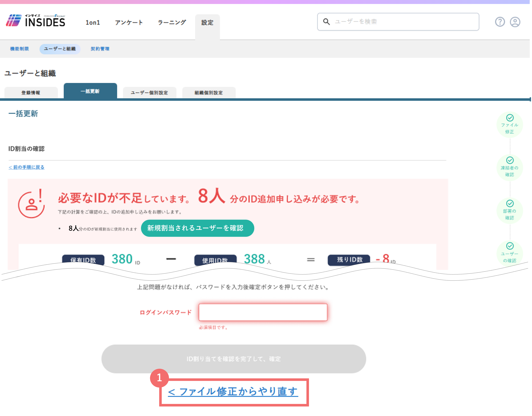Click ファイル修正からやり直す link
The height and width of the screenshot is (416, 532).
click(233, 392)
